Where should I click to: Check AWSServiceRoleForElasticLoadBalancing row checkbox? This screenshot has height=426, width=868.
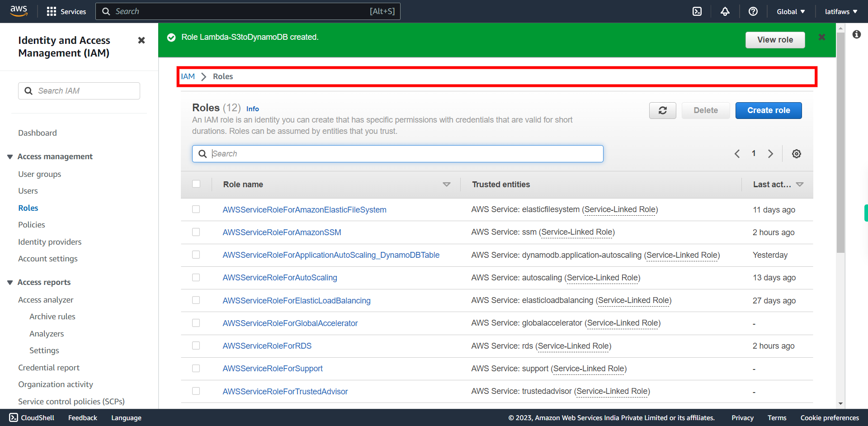(196, 300)
